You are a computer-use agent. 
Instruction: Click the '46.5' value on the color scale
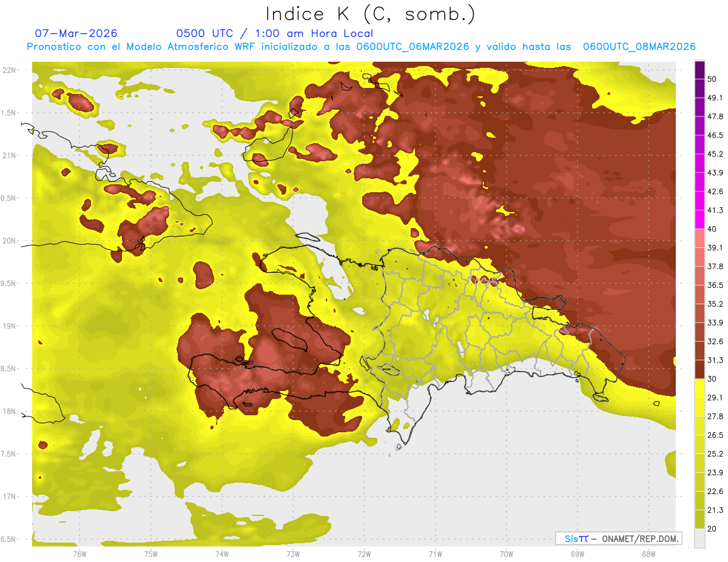pos(715,135)
